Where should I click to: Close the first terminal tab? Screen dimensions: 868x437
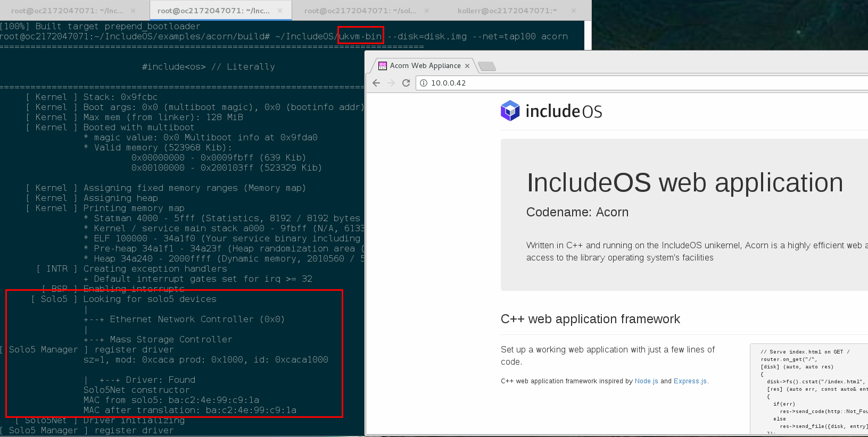coord(133,11)
